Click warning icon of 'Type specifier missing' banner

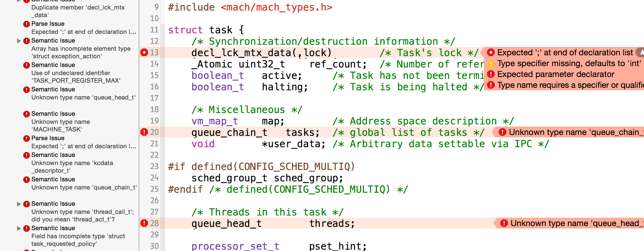click(491, 63)
